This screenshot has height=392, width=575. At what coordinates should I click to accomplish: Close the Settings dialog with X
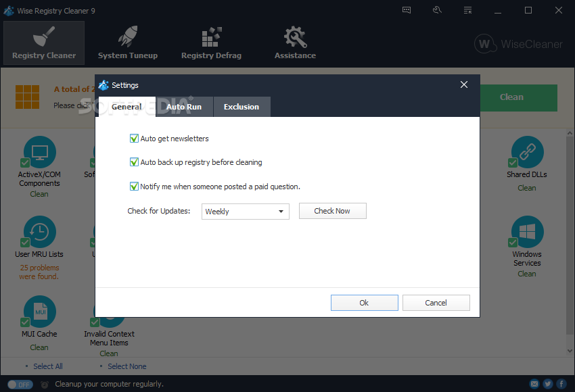pyautogui.click(x=464, y=84)
